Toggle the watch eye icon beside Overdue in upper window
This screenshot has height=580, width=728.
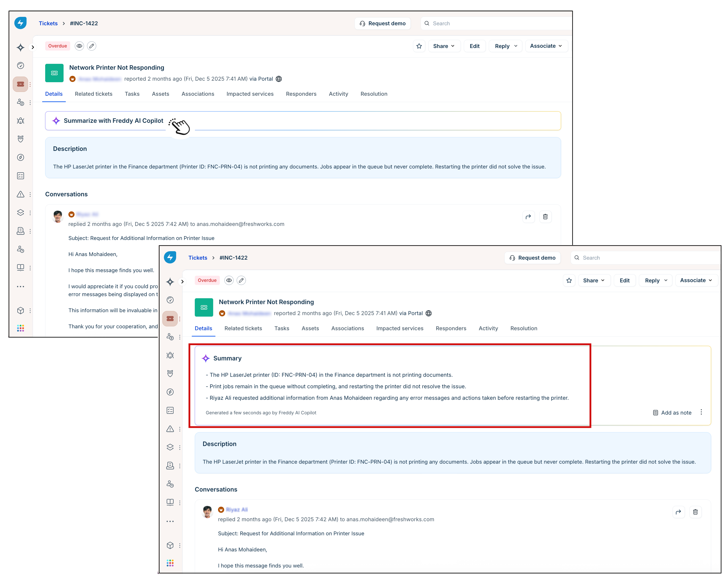coord(79,46)
